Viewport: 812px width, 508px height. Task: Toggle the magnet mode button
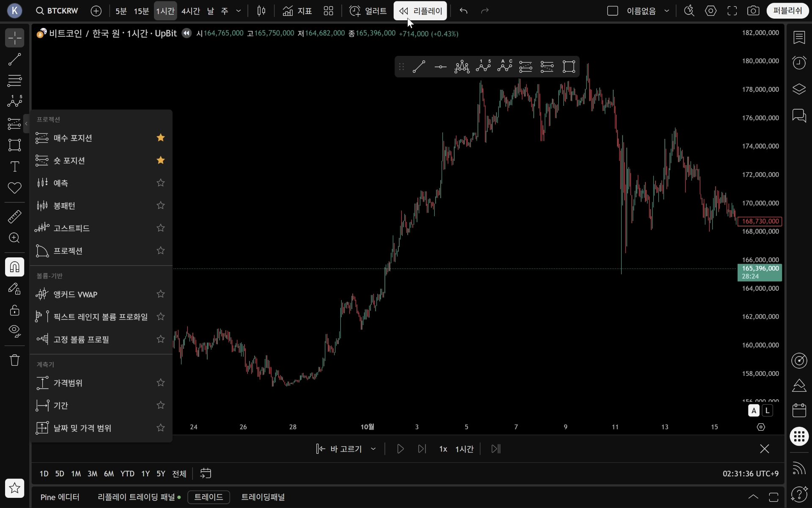pos(14,267)
